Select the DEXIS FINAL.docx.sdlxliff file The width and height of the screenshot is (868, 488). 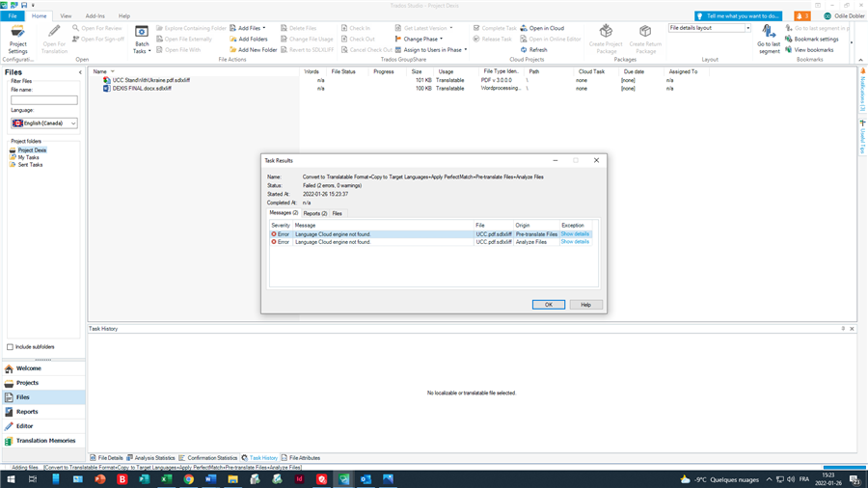tap(142, 89)
